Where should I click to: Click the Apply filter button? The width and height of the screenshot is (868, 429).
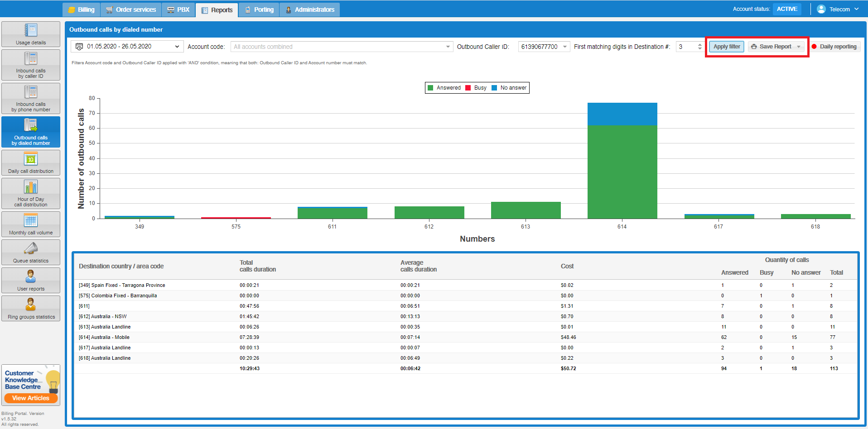(x=727, y=47)
